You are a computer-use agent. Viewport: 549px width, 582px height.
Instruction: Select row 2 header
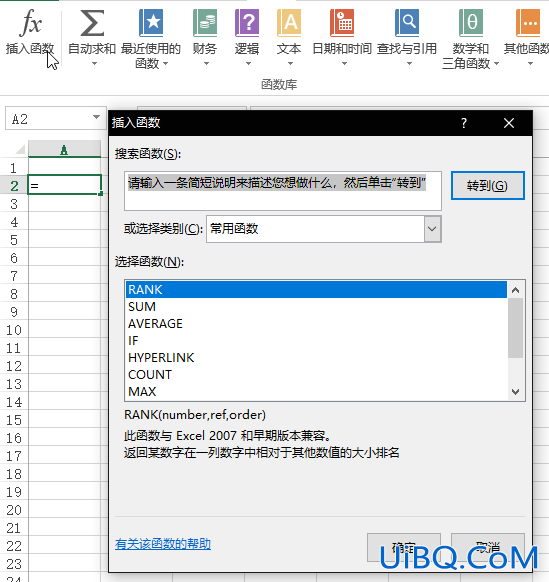coord(14,186)
